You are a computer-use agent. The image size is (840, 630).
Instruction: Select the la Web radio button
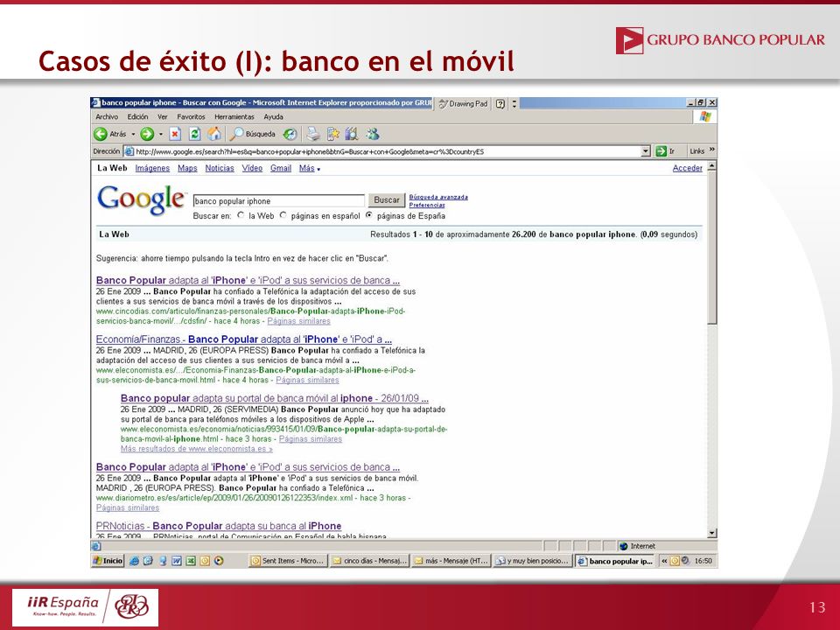coord(241,215)
